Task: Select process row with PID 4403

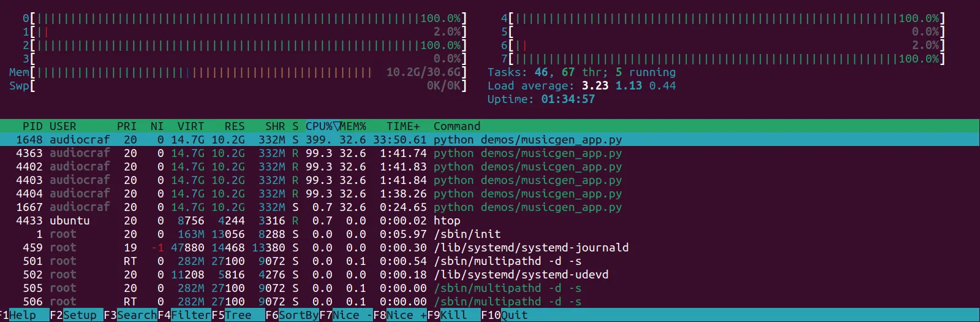Action: pyautogui.click(x=490, y=180)
